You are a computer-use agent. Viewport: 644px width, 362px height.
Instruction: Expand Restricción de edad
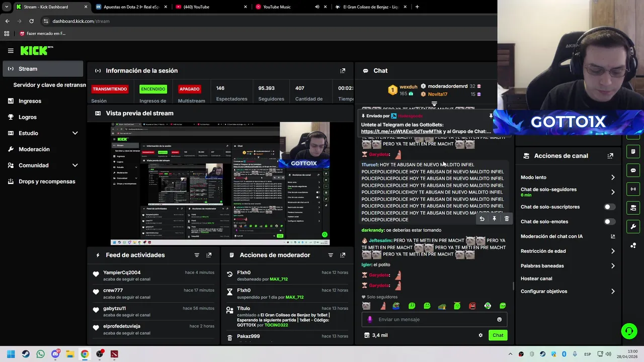[612, 251]
